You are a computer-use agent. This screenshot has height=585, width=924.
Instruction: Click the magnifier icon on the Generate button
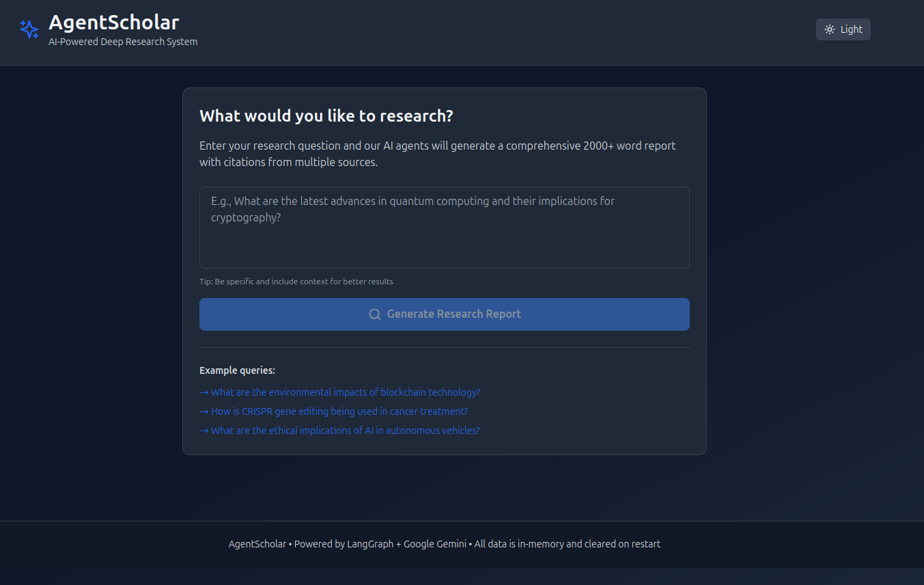[x=375, y=314]
